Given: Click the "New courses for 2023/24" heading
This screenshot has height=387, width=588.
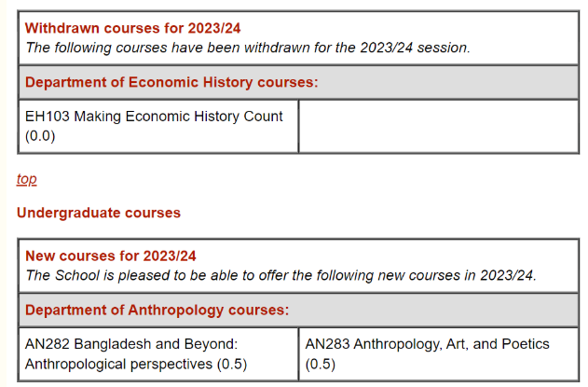Looking at the screenshot, I should click(111, 256).
